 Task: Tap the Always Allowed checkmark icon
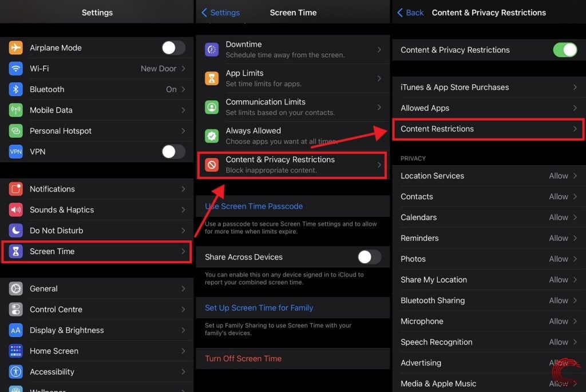(212, 136)
